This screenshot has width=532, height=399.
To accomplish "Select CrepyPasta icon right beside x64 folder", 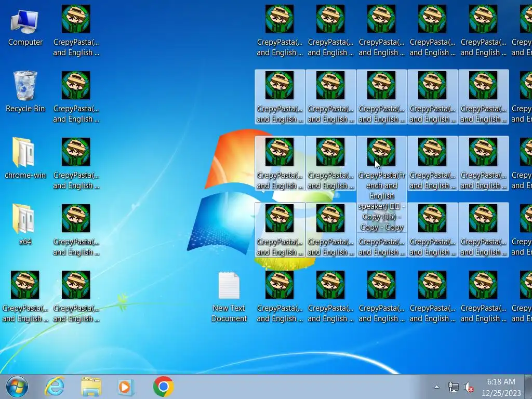I will click(x=76, y=229).
